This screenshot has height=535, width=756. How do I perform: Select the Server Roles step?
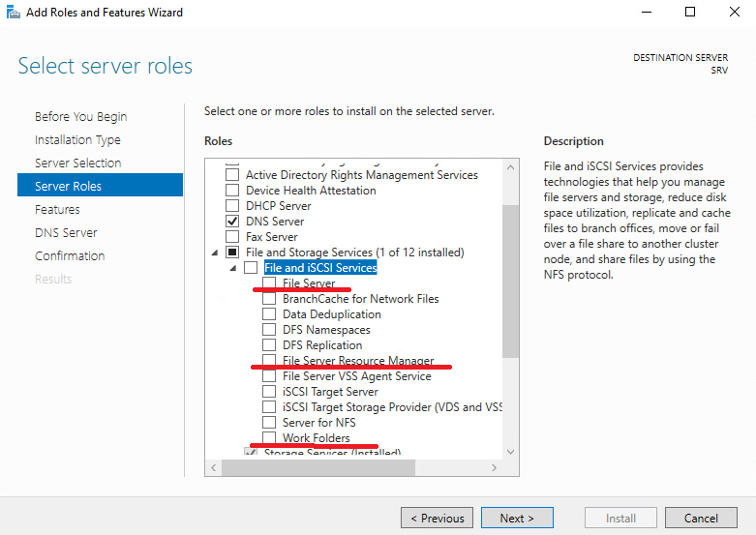point(101,185)
